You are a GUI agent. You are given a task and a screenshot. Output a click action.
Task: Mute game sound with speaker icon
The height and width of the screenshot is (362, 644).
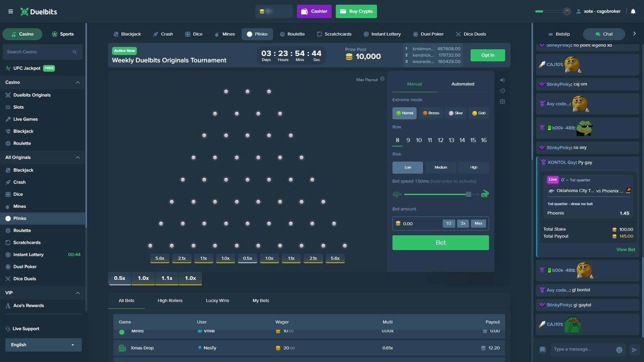point(502,80)
